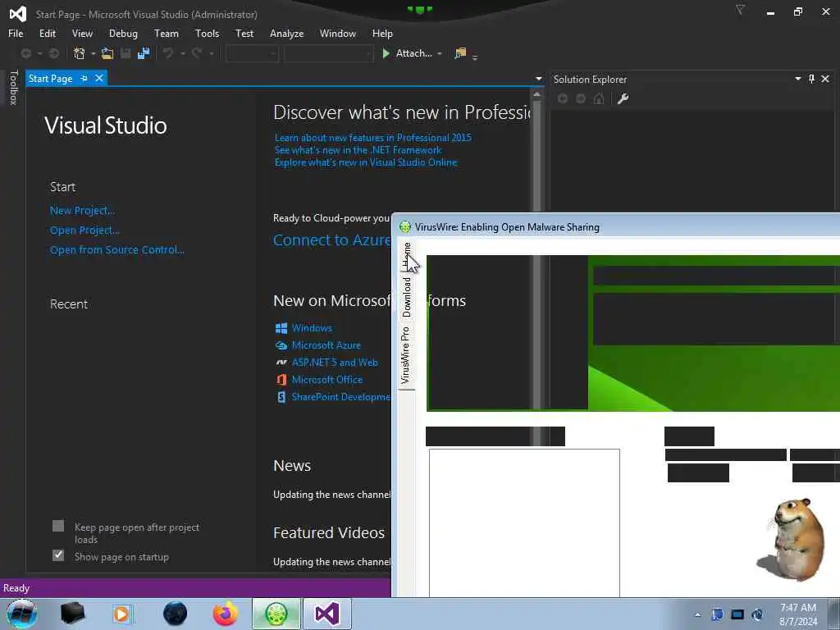
Task: Click Learn about new features in Professional 2015
Action: 373,138
